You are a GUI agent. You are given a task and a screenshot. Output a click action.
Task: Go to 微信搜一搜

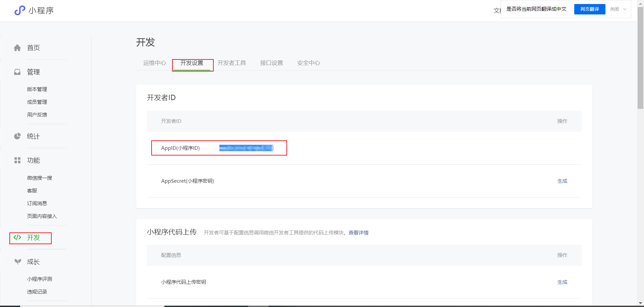(x=40, y=178)
